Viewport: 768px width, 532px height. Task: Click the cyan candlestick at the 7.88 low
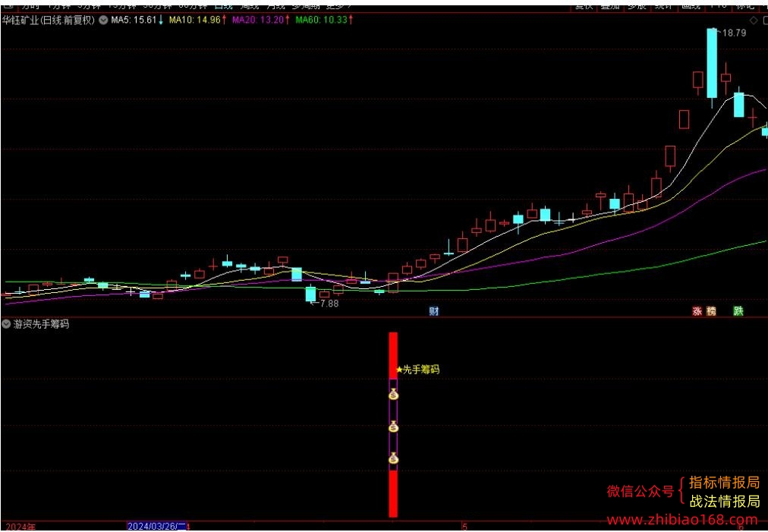(x=310, y=294)
